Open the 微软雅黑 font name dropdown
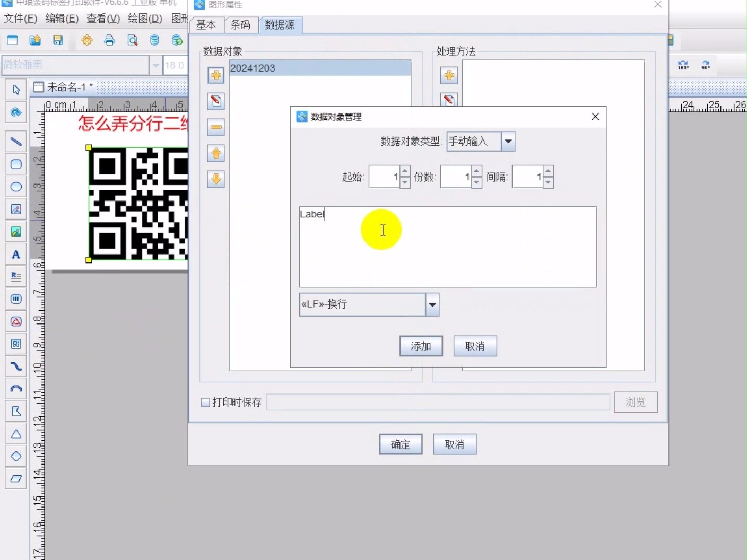The width and height of the screenshot is (747, 560). click(155, 65)
